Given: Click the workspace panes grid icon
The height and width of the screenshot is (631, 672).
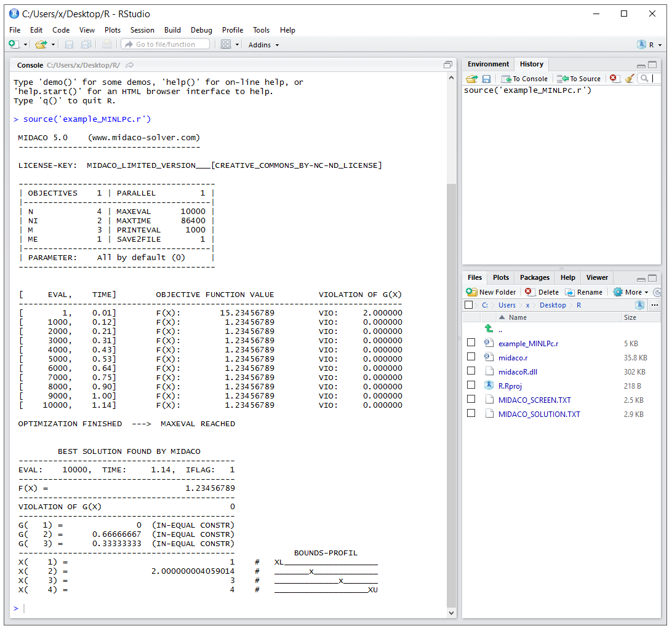Looking at the screenshot, I should (226, 44).
